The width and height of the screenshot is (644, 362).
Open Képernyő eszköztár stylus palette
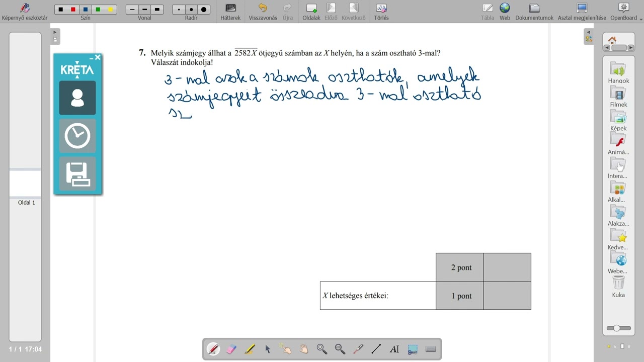(25, 12)
